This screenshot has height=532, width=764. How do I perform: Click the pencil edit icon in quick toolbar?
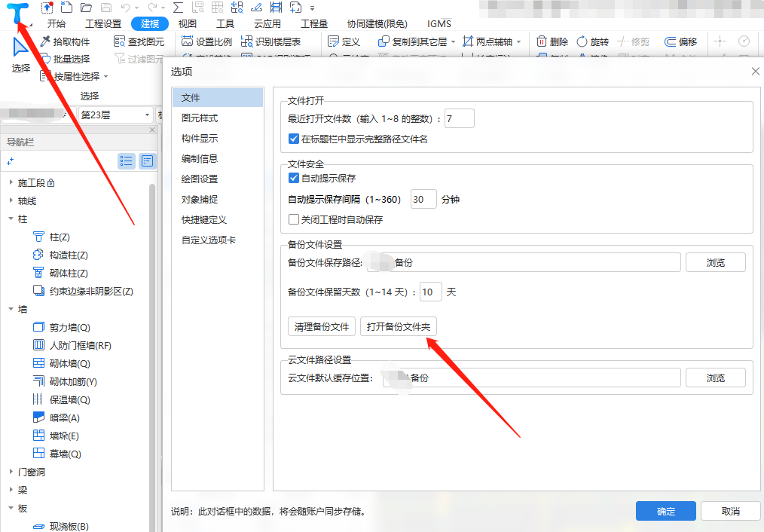(x=256, y=8)
